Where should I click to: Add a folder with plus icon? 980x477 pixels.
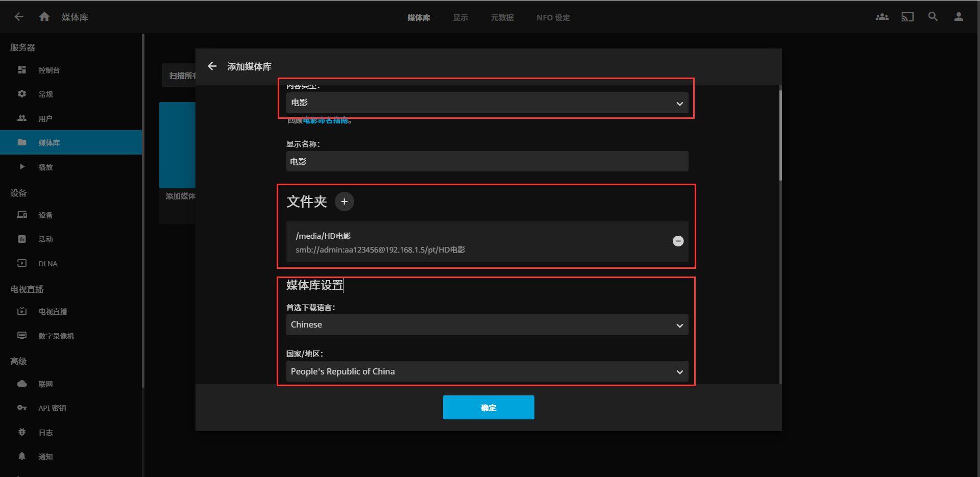tap(344, 202)
